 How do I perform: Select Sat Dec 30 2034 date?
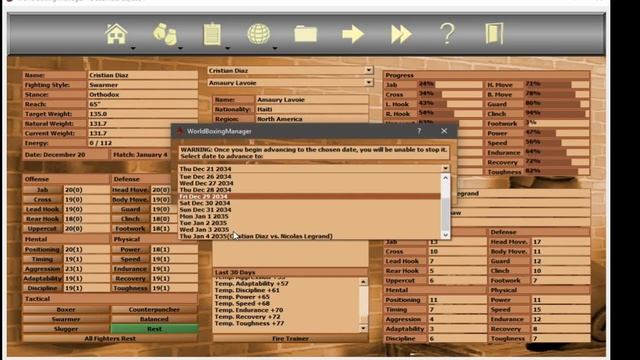(x=309, y=203)
